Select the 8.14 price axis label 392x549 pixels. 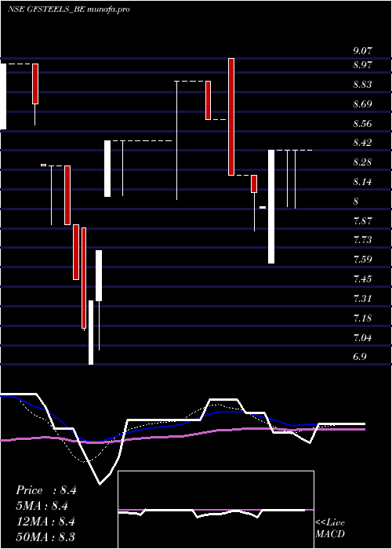click(x=362, y=182)
